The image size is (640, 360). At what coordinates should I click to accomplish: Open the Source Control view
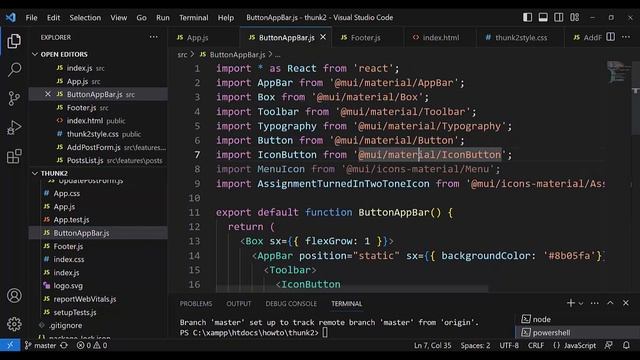tap(14, 98)
